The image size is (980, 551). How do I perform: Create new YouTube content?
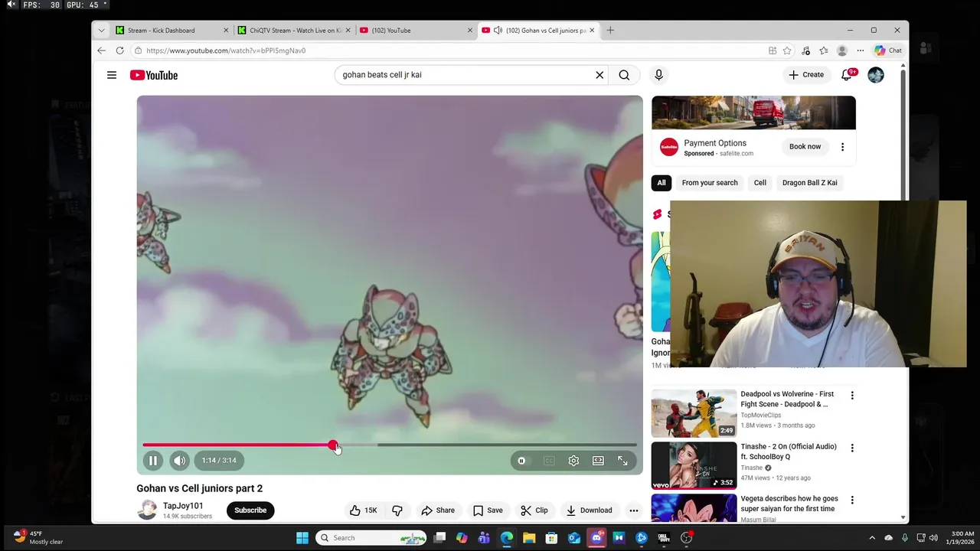pyautogui.click(x=806, y=75)
